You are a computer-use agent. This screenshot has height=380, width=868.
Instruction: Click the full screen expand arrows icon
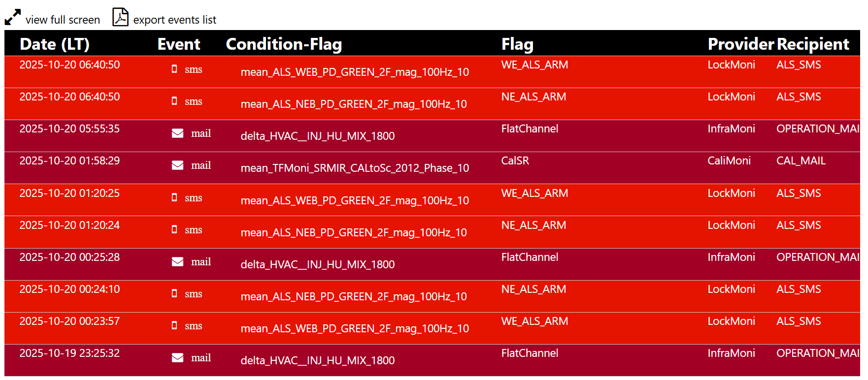click(x=13, y=17)
